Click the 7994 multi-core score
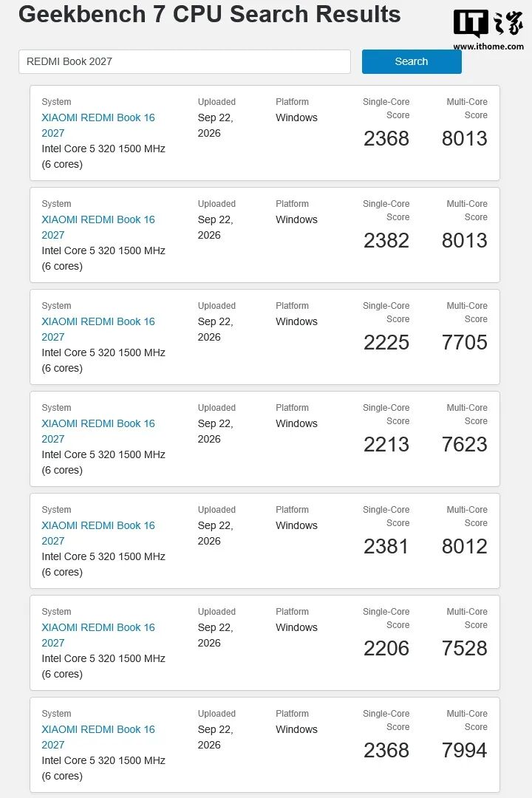This screenshot has width=532, height=798. pos(464,750)
